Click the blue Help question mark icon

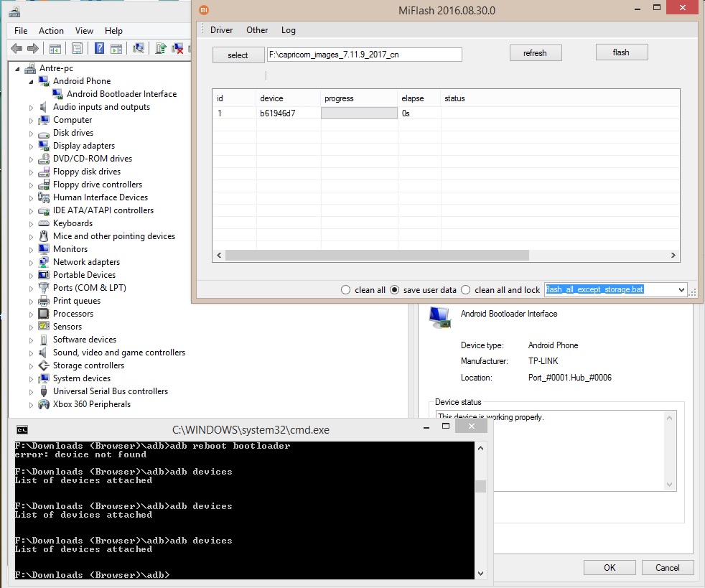tap(99, 49)
